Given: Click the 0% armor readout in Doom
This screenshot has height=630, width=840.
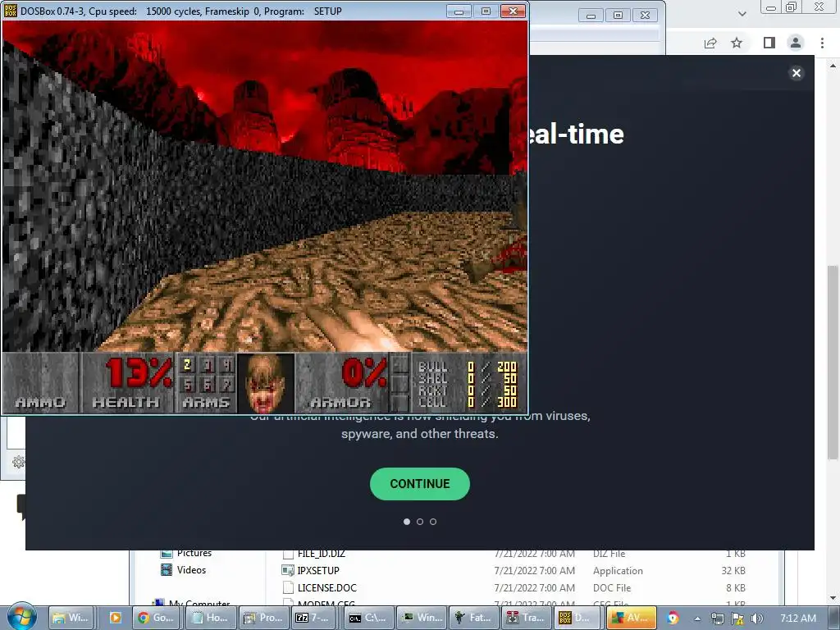Looking at the screenshot, I should coord(364,372).
